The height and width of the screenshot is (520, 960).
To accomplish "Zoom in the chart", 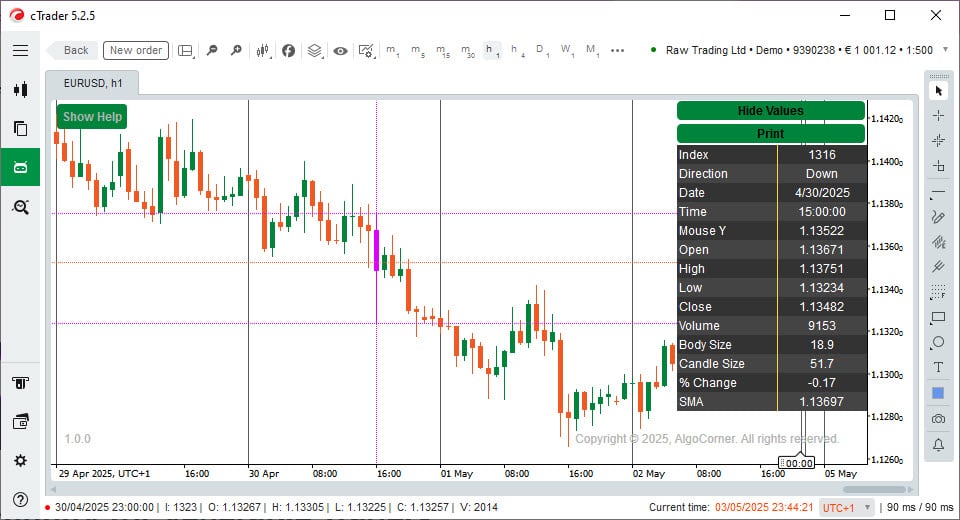I will click(x=236, y=50).
